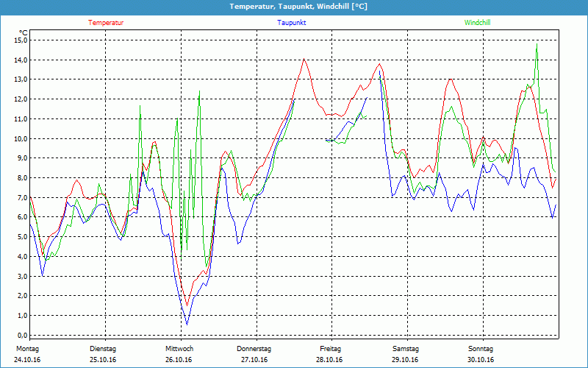Screen dimensions: 588x368
Task: Click the '5,0' y-axis value
Action: 22,236
